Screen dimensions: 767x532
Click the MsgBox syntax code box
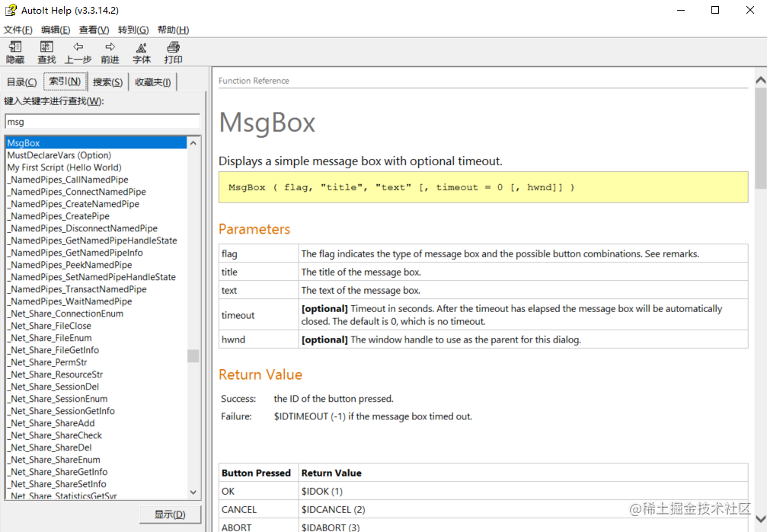[484, 187]
